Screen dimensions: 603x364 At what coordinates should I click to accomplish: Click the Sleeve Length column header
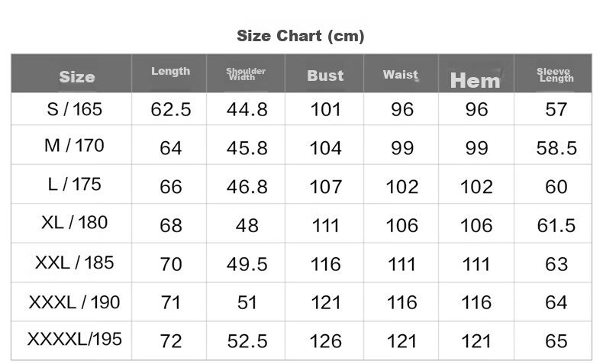(555, 75)
